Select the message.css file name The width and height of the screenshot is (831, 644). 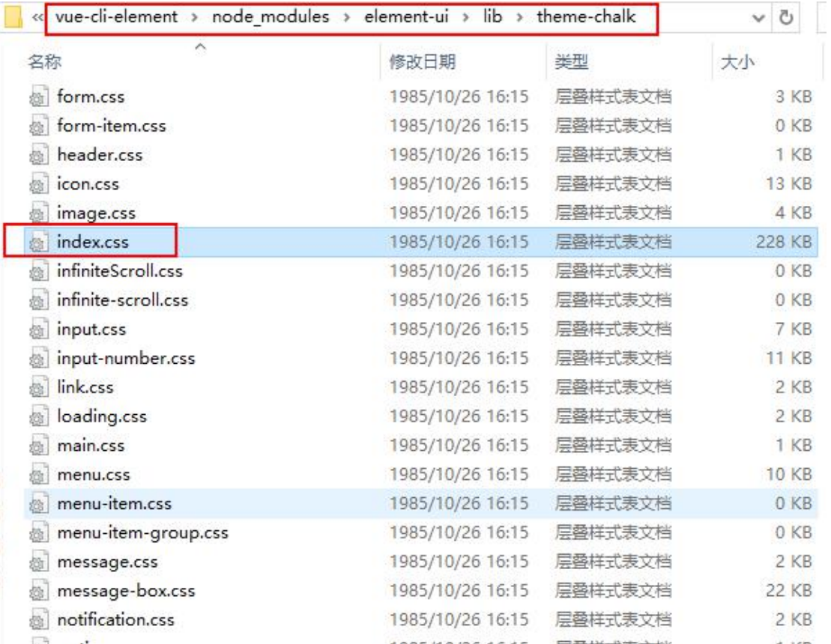(108, 562)
